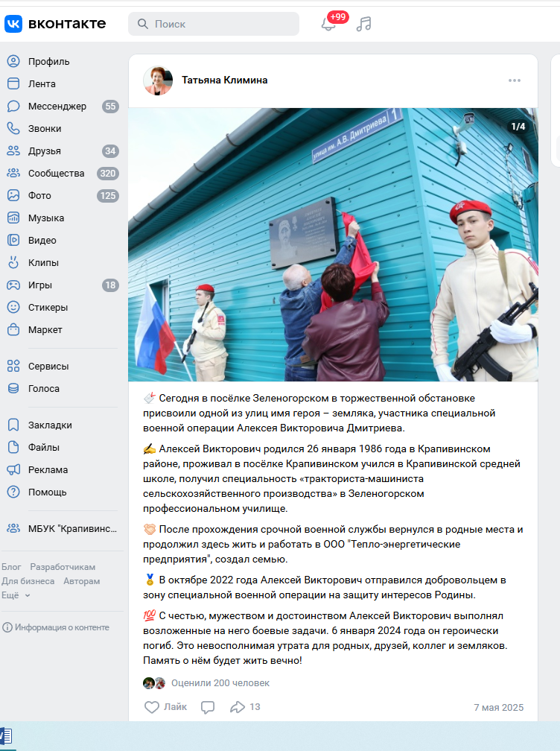Go to Сообщества section

56,174
